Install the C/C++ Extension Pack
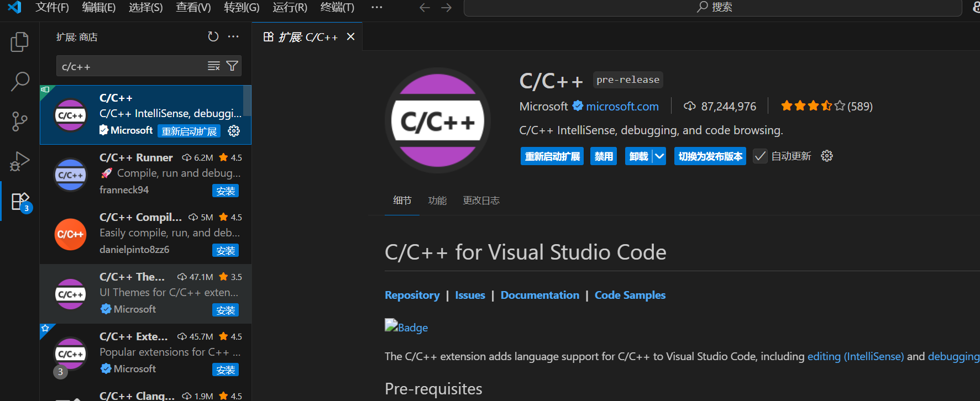This screenshot has height=401, width=980. (x=226, y=370)
